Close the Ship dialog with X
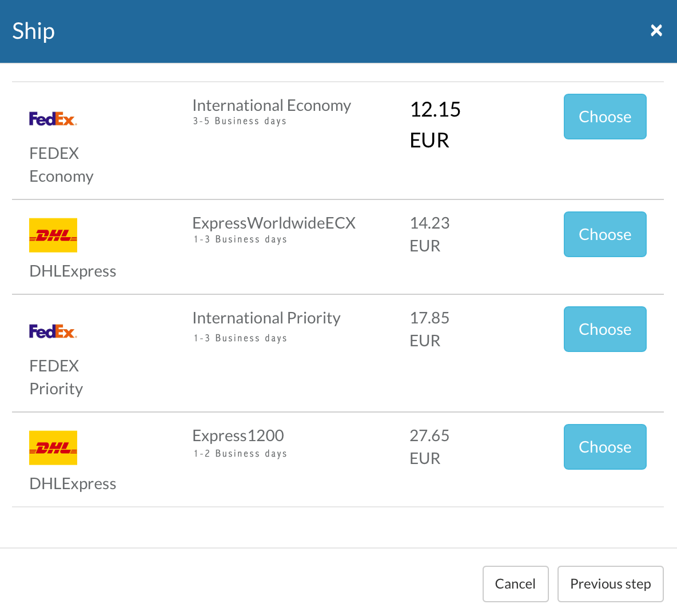The image size is (677, 616). (656, 30)
